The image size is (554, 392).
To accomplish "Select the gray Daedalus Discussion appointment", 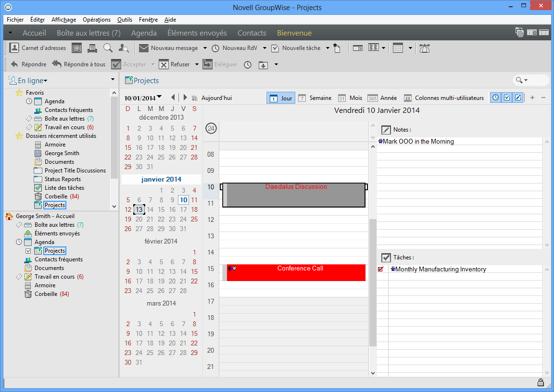I will point(294,195).
